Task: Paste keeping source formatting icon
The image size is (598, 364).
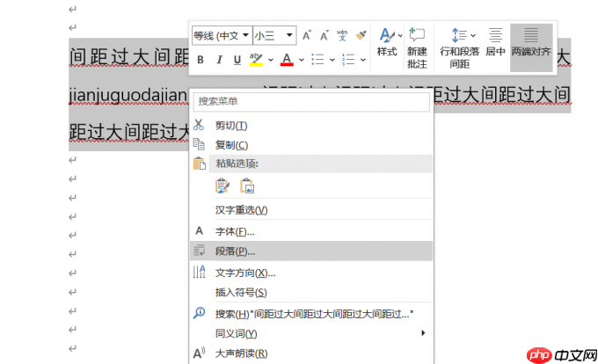Action: (x=222, y=186)
